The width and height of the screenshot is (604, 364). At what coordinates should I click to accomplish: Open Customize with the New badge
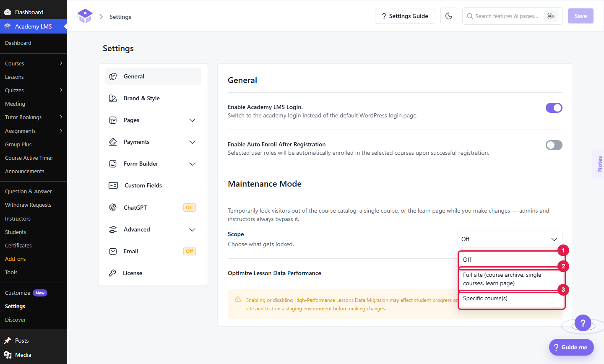[x=26, y=293]
